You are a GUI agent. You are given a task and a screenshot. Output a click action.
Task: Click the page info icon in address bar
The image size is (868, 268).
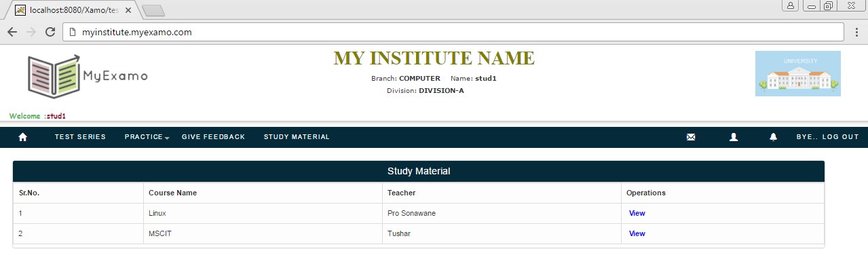(73, 32)
